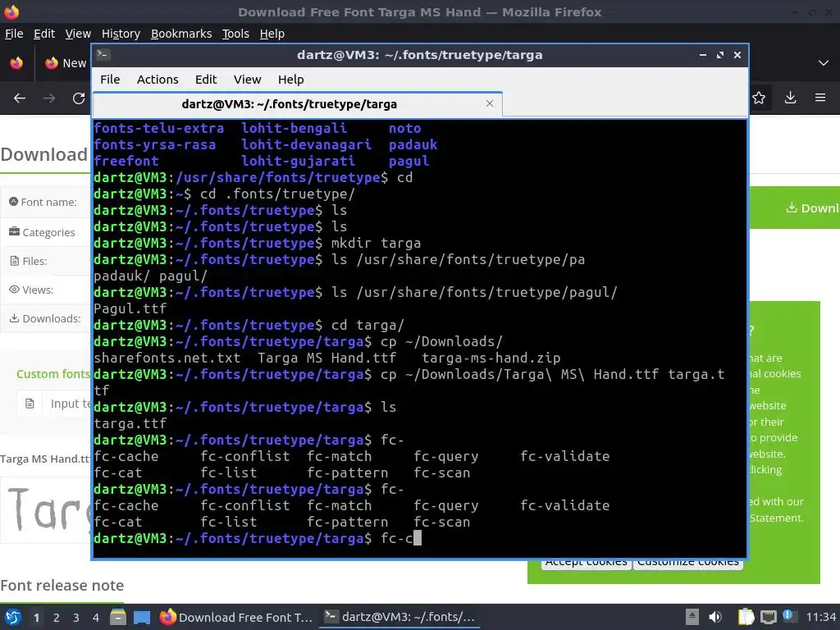Click show desktop taskbar icon
The image size is (840, 630).
click(142, 618)
